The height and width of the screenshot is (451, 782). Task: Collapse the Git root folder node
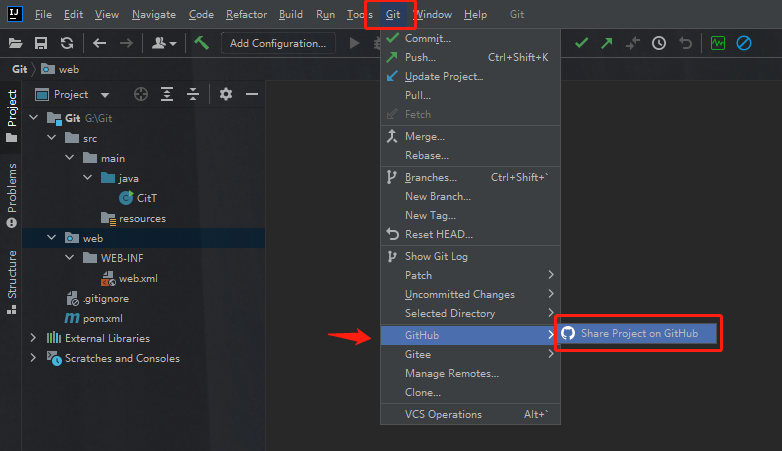[34, 118]
